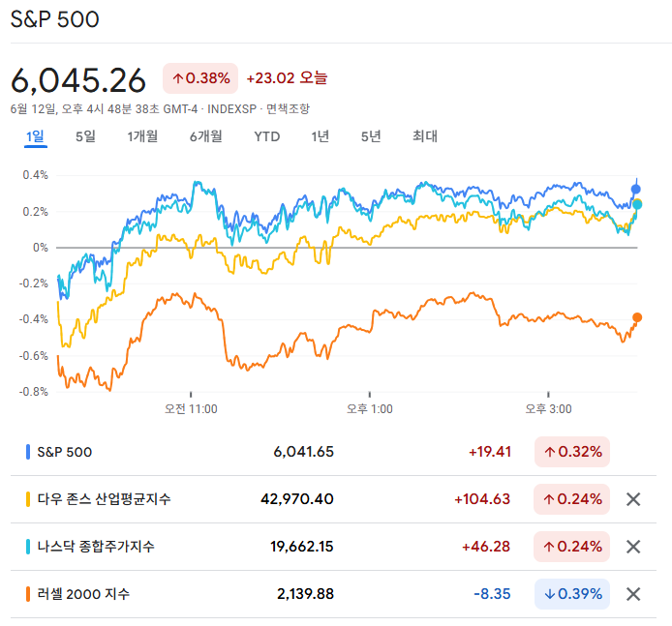Remove 다우 존스 산업평균지수 comparison with X
This screenshot has width=672, height=626.
click(633, 499)
